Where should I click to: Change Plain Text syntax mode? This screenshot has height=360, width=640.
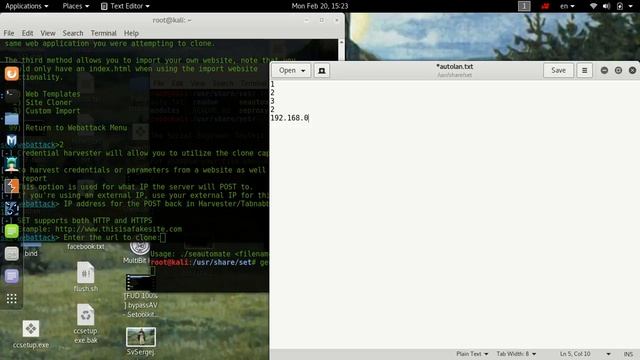coord(472,354)
